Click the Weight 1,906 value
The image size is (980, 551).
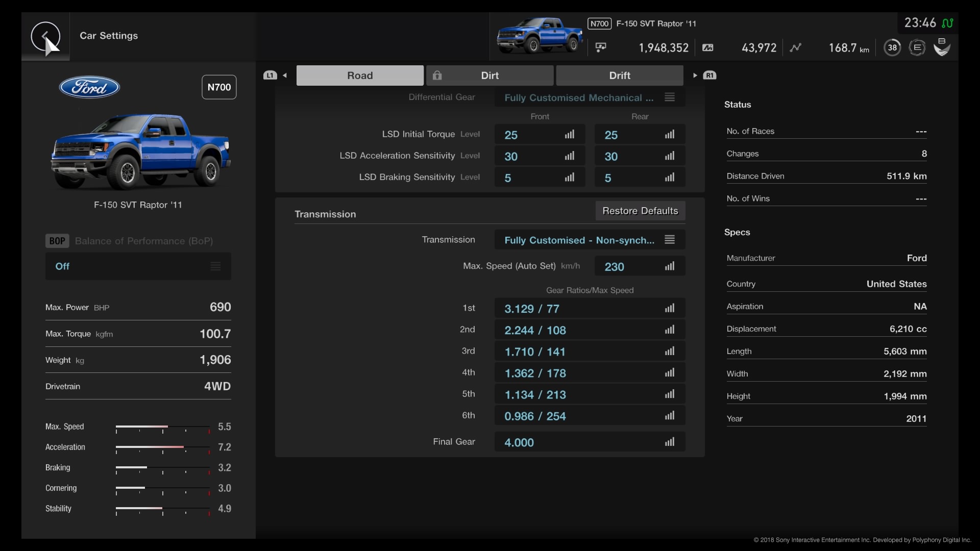pyautogui.click(x=215, y=360)
